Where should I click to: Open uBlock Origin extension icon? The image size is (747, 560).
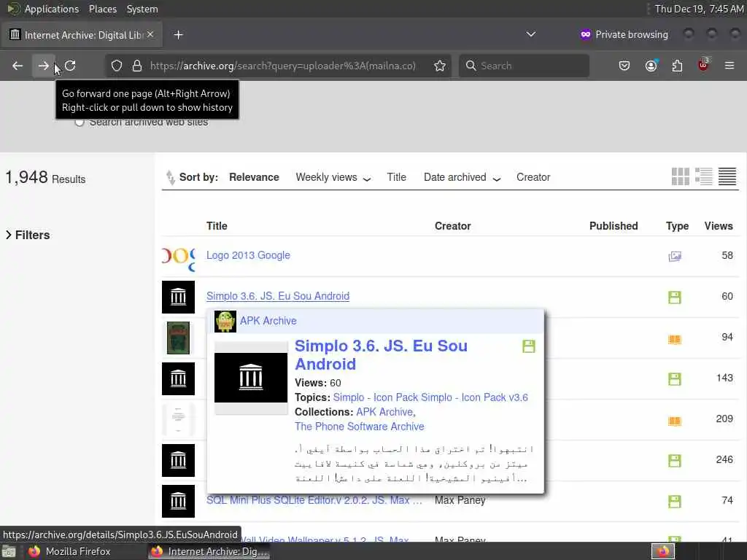[703, 65]
